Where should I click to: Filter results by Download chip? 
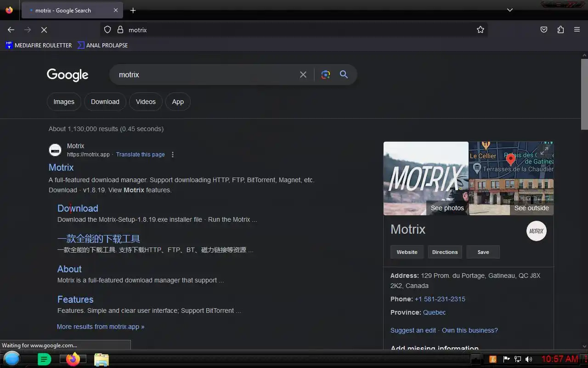point(105,102)
